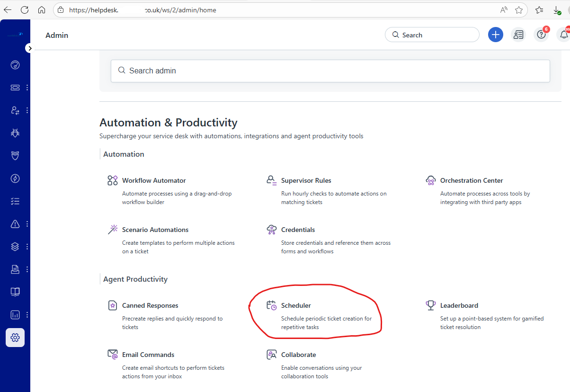The height and width of the screenshot is (392, 570).
Task: Open the Tickets icon in the sidebar
Action: [15, 88]
